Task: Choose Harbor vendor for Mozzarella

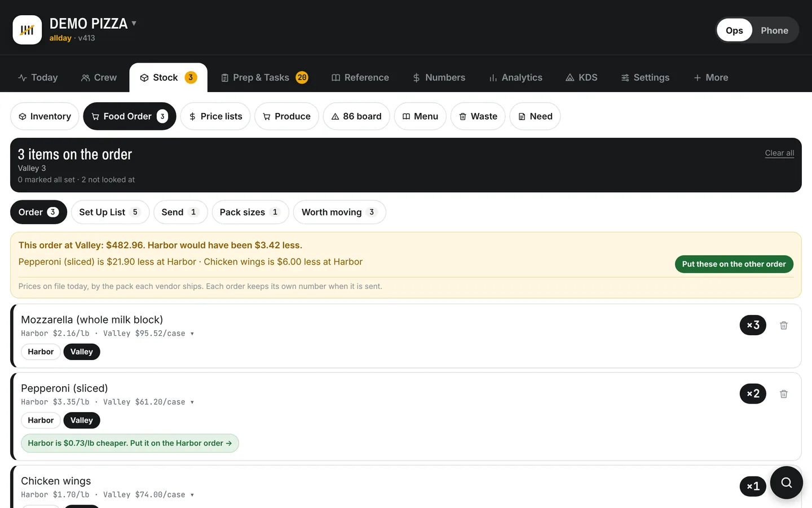Action: [41, 352]
